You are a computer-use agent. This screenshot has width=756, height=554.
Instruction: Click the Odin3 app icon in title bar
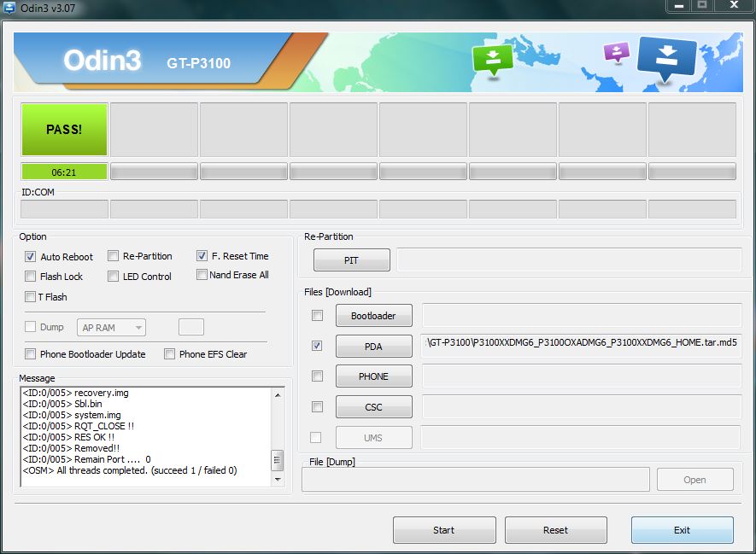pos(9,7)
